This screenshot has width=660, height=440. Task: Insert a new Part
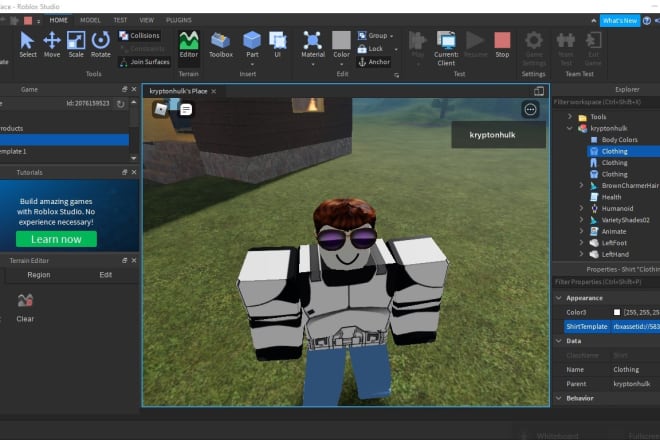point(252,44)
